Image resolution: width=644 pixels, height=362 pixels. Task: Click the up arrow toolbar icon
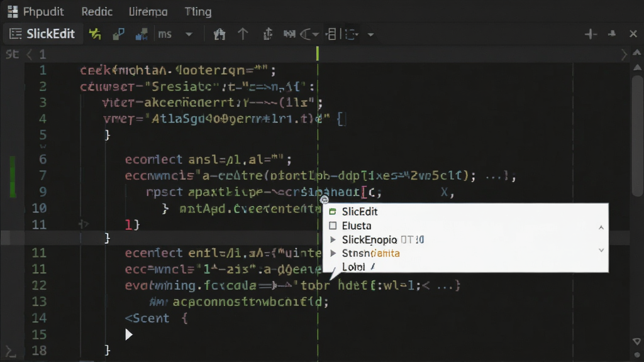pyautogui.click(x=243, y=34)
